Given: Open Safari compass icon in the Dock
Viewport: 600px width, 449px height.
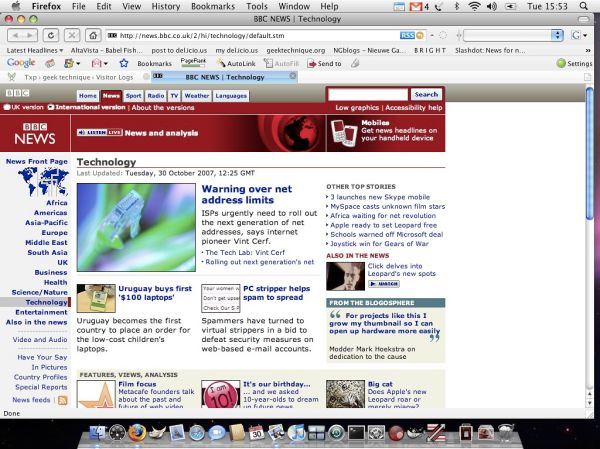Looking at the screenshot, I should click(x=197, y=433).
